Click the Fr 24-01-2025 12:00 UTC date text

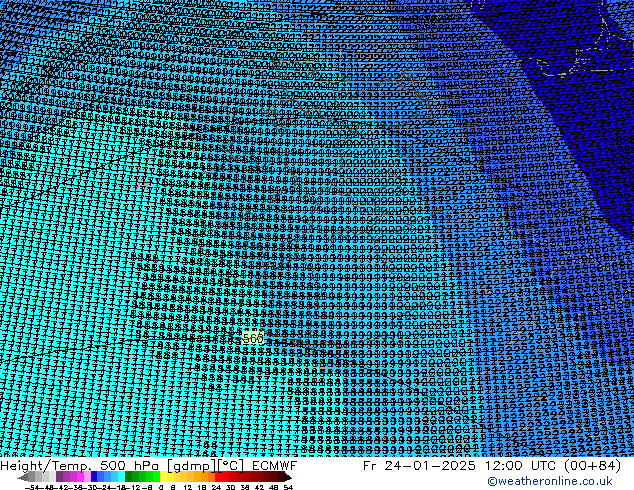click(460, 466)
